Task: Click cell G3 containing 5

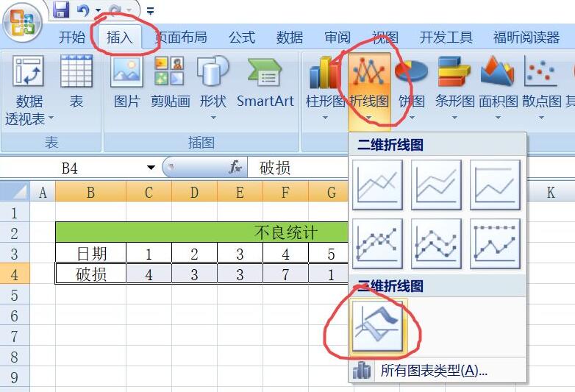Action: pos(329,253)
